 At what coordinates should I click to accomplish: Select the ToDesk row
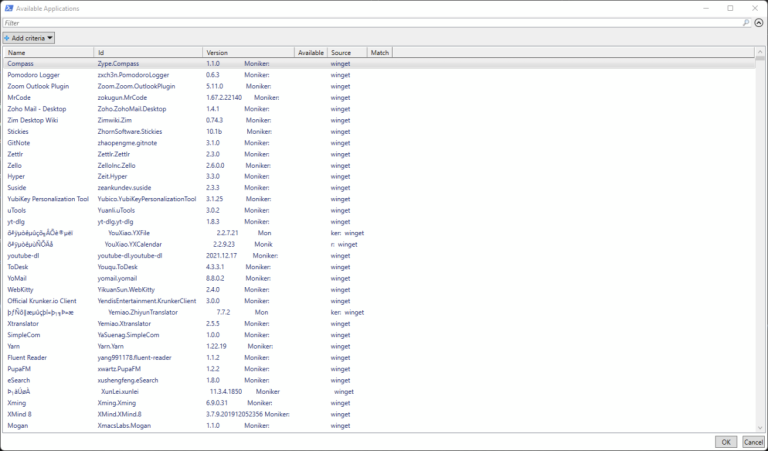click(x=380, y=267)
